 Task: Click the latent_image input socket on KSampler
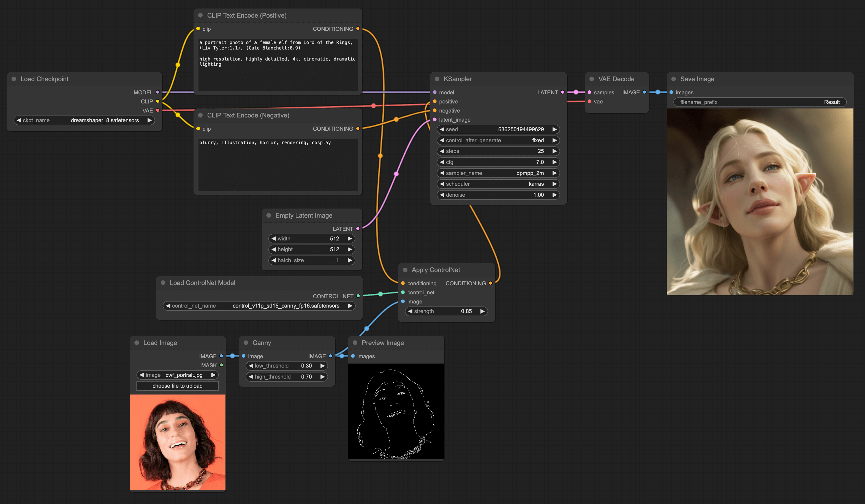click(435, 119)
